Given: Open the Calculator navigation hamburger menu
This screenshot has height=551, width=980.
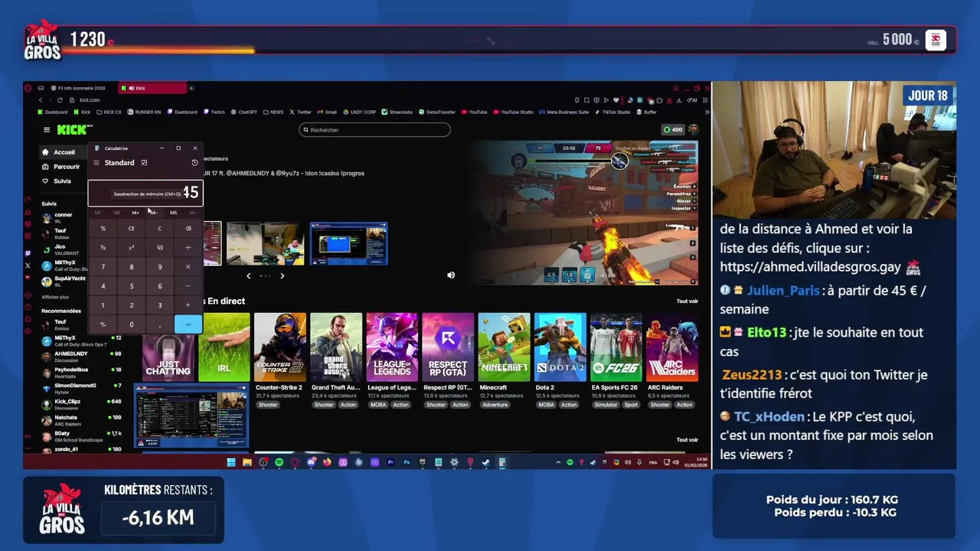Looking at the screenshot, I should pos(96,163).
